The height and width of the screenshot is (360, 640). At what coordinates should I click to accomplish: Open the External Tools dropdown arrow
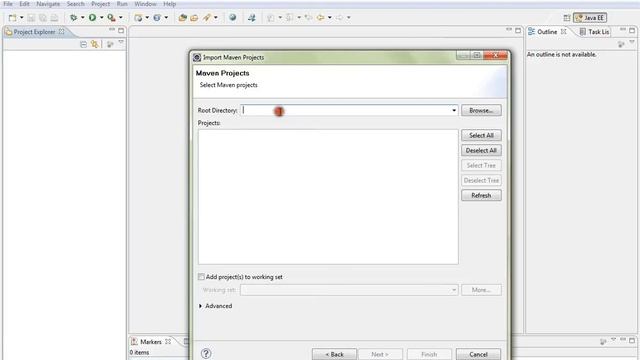[x=121, y=18]
